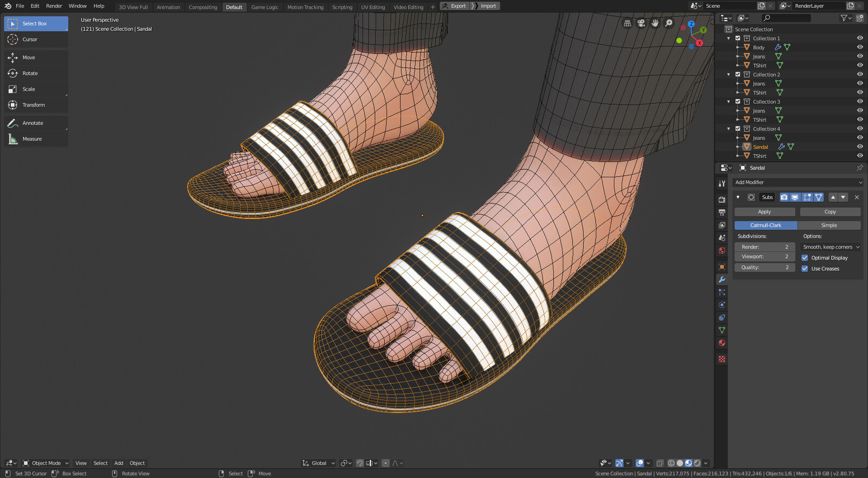
Task: Click the Copy modifier button
Action: coord(830,212)
